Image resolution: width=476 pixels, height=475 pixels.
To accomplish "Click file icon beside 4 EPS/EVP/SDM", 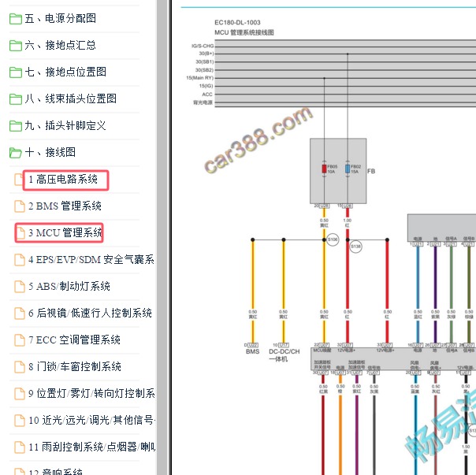I will click(x=20, y=259).
